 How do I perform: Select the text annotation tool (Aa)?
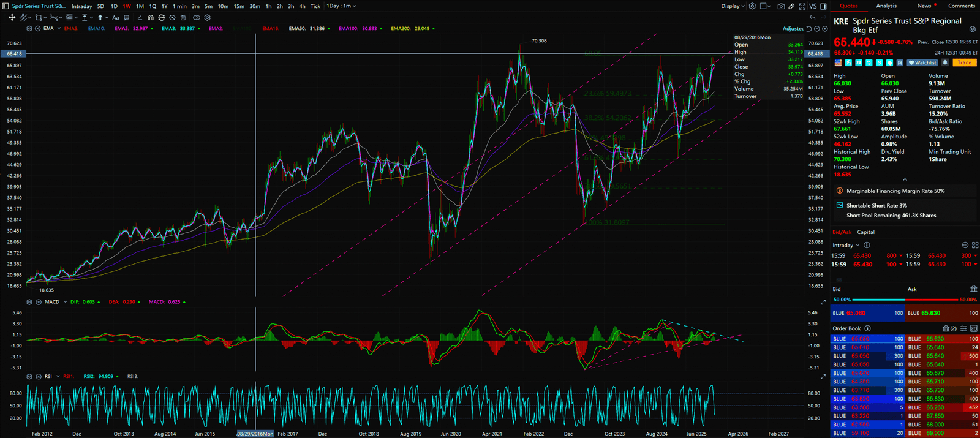click(116, 18)
